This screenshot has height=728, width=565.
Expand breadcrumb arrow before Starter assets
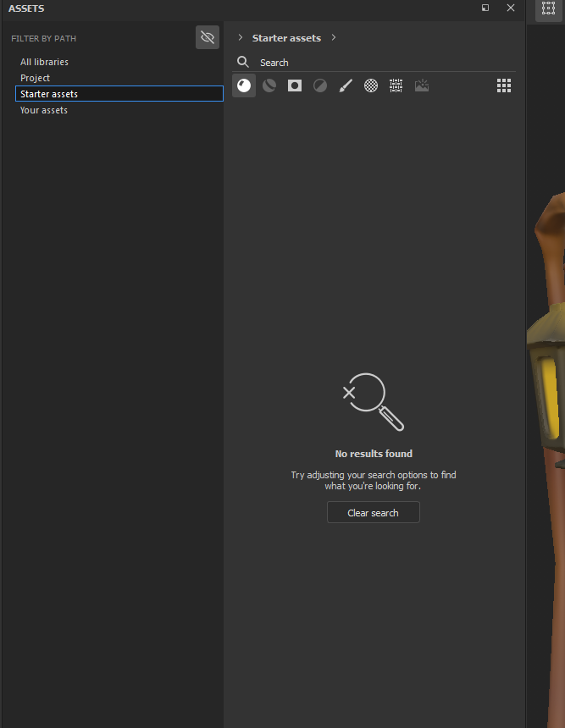click(x=241, y=38)
